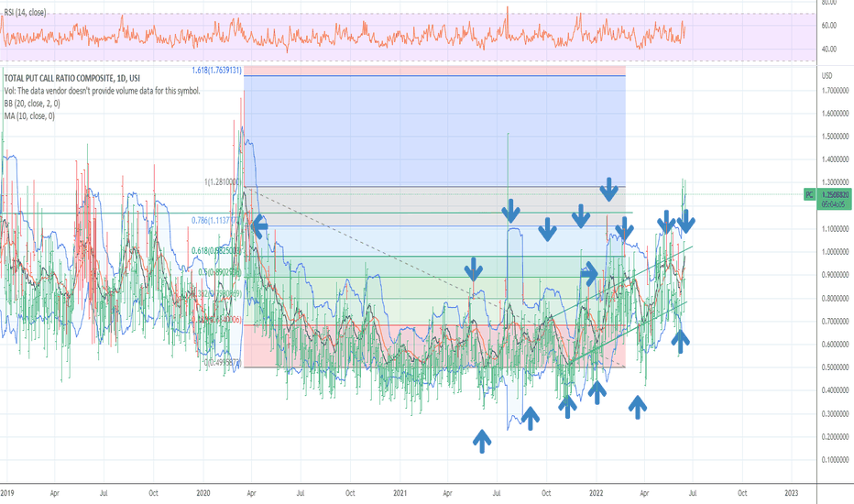Click the 2019 label on time axis
854x504 pixels.
click(x=7, y=493)
